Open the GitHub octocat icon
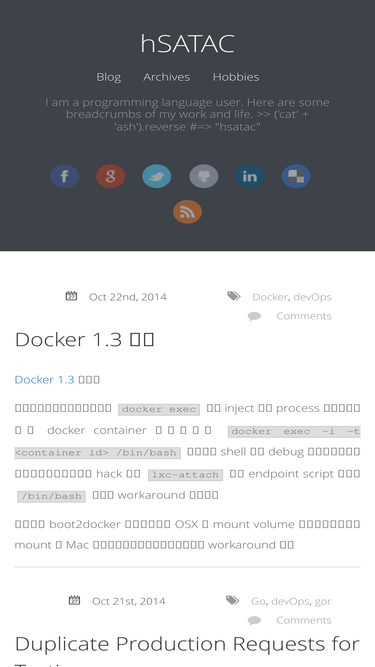 [x=204, y=176]
